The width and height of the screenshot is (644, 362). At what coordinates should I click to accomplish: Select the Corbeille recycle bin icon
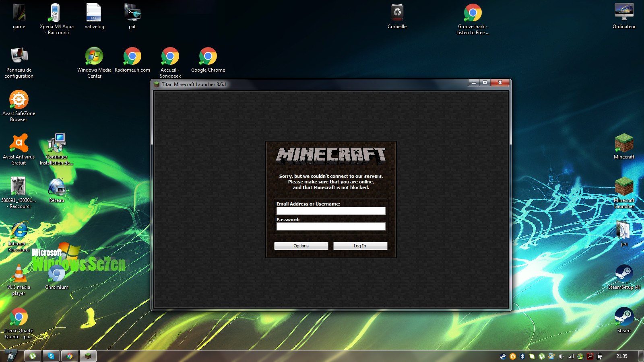click(397, 16)
